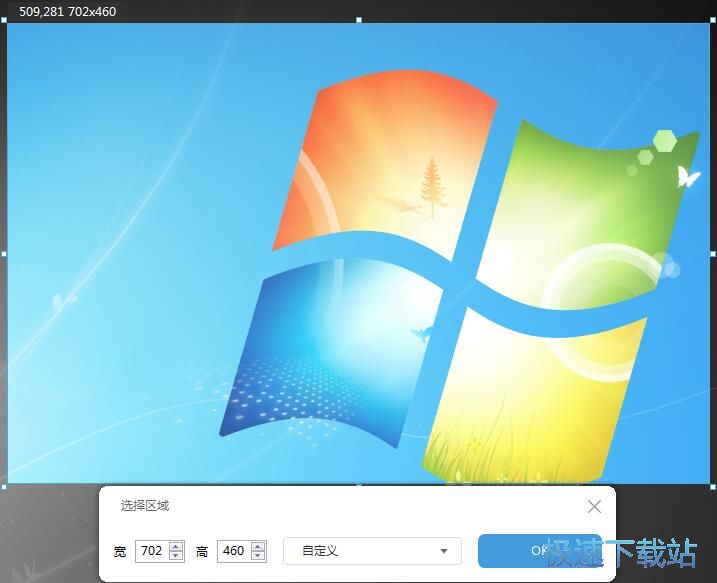Close the 选择区域 dialog
Screen dimensions: 717x583
click(x=594, y=506)
